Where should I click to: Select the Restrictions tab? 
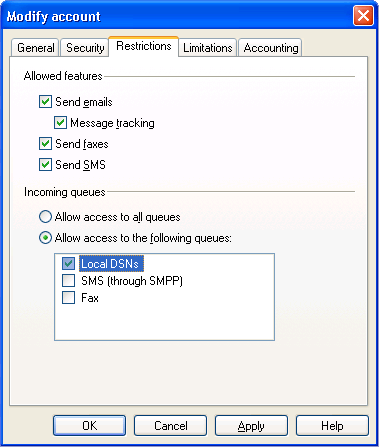(x=144, y=46)
